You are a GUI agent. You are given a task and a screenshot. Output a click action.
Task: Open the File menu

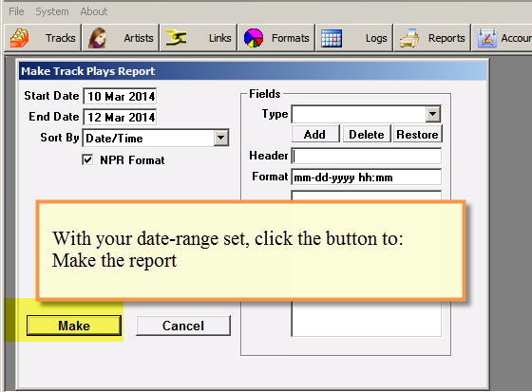pos(16,11)
